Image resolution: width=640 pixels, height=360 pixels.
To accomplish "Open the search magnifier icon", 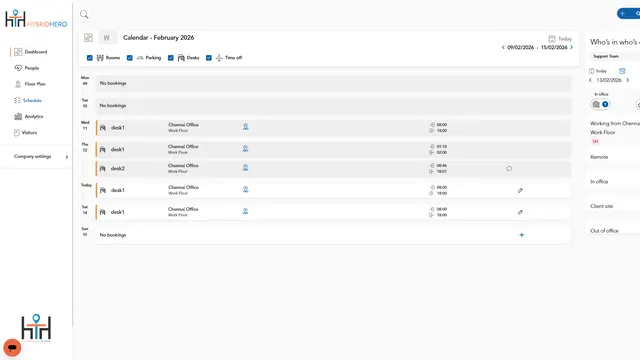I will tap(84, 15).
